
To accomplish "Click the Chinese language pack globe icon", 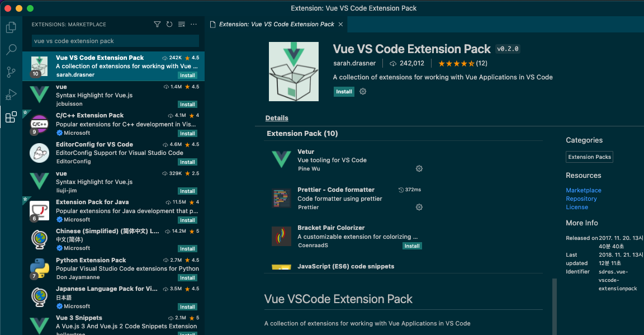I will (40, 239).
